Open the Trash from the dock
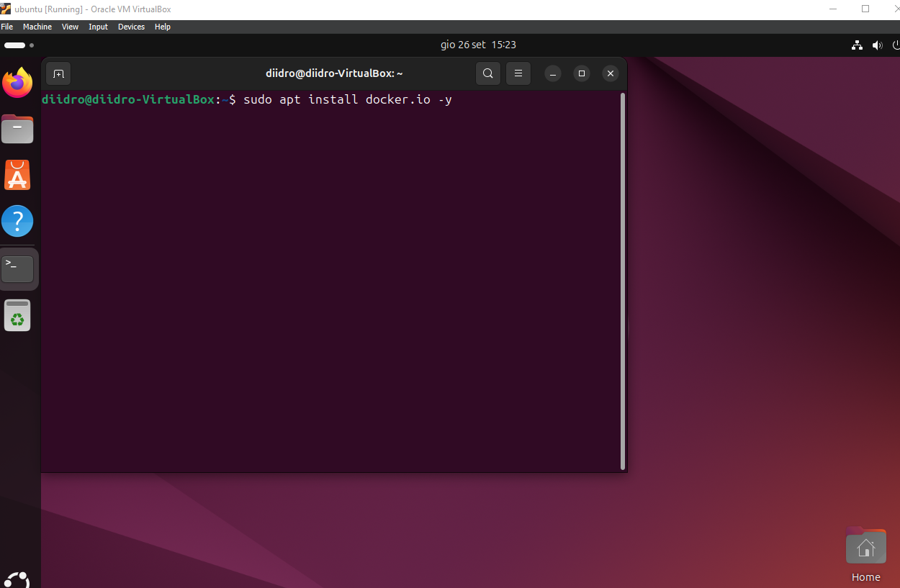Screen dimensions: 900x588 17,315
